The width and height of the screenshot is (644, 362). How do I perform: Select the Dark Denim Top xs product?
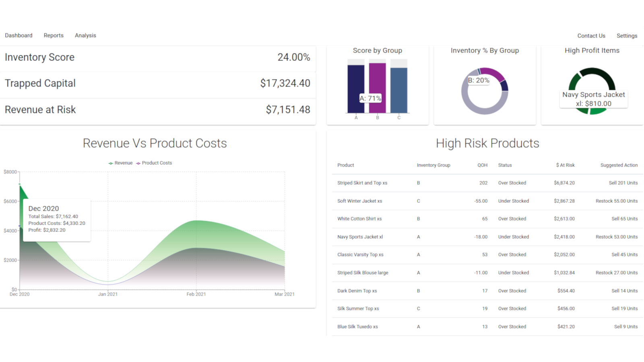coord(357,291)
